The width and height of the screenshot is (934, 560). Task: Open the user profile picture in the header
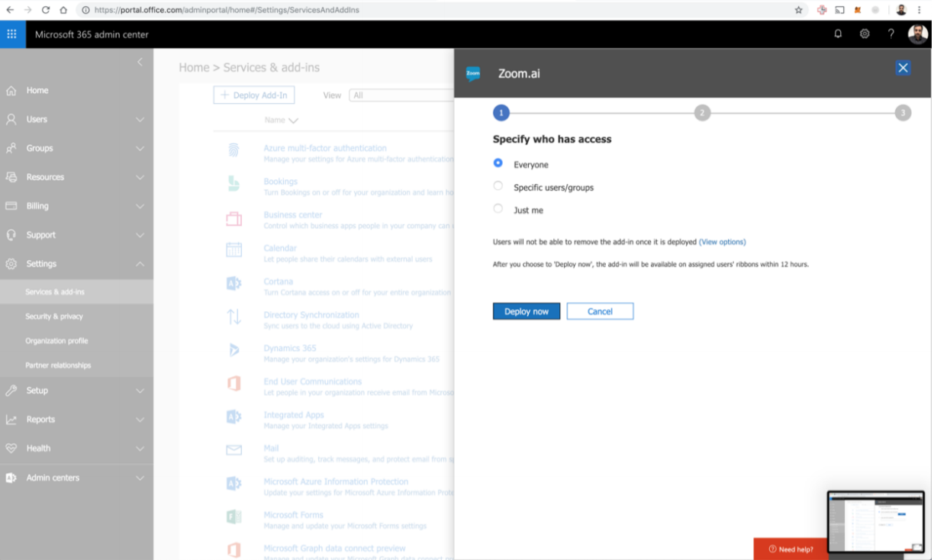click(x=918, y=34)
